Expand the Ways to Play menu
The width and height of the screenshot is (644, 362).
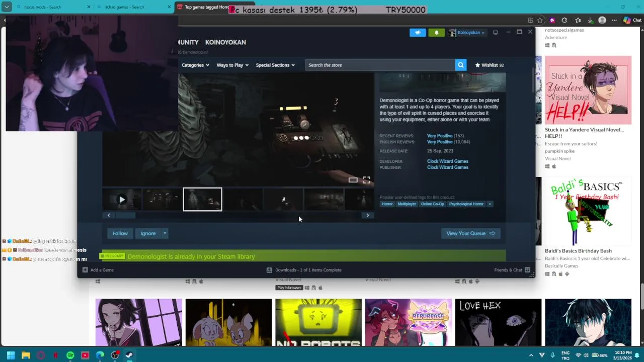(232, 65)
